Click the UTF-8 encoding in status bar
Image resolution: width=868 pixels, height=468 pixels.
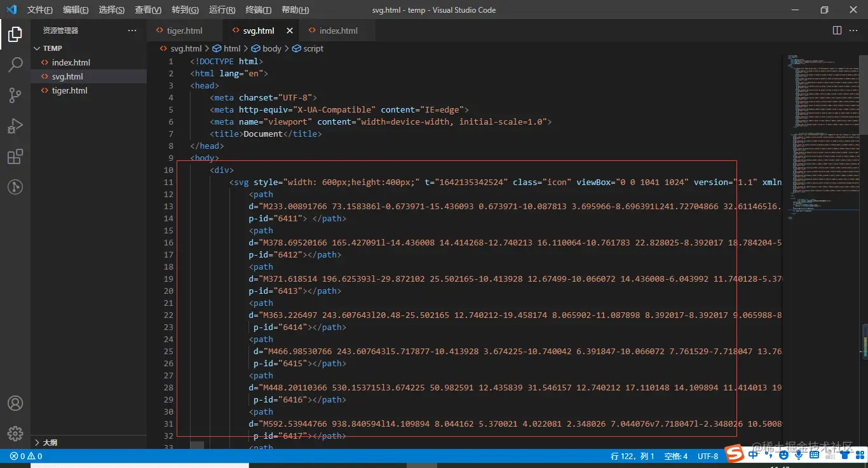[708, 456]
